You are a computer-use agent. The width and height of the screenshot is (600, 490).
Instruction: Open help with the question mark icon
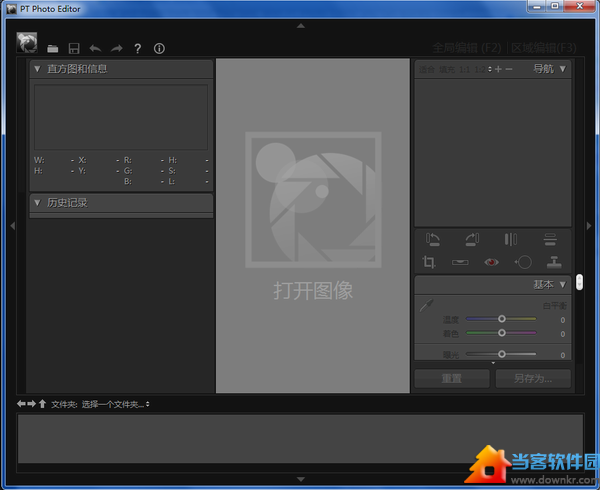click(138, 48)
